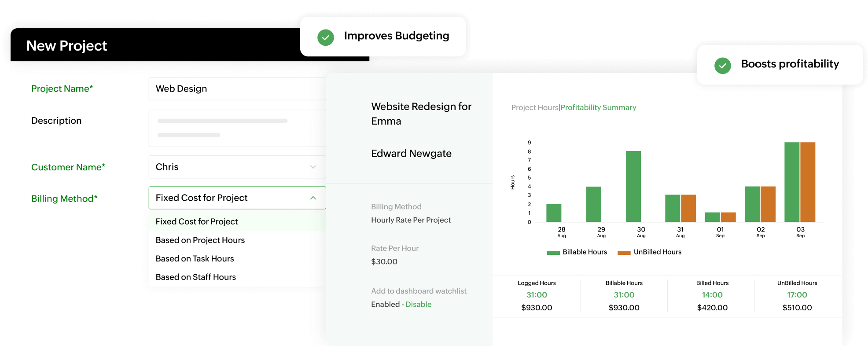The image size is (868, 346).
Task: Click the tallest bar on 30 Aug
Action: tap(634, 185)
